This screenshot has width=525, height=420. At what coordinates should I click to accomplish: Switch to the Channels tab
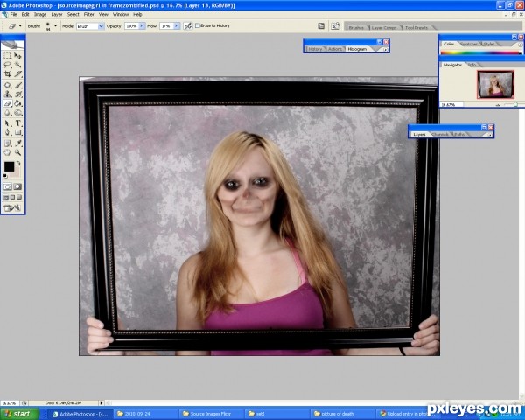point(440,134)
